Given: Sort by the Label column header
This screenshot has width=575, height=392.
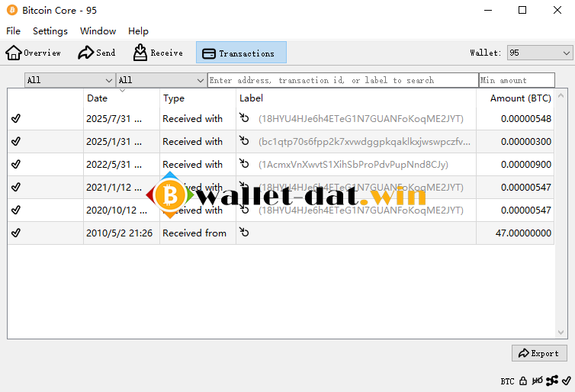Looking at the screenshot, I should point(355,98).
